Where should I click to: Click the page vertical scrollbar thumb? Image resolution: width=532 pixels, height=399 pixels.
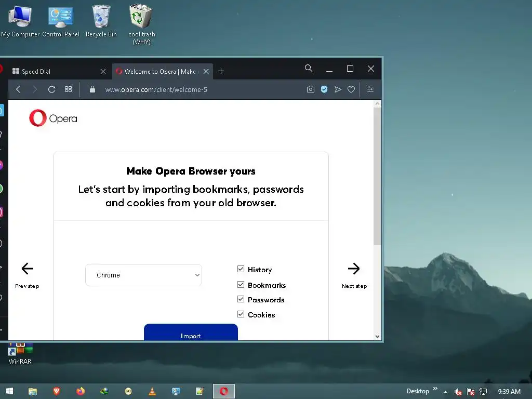coord(377,177)
